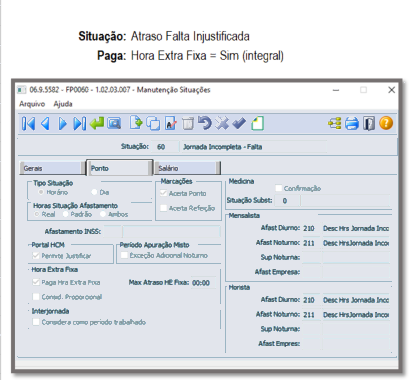The image size is (409, 380).
Task: Select the Ambos radio option
Action: click(103, 214)
